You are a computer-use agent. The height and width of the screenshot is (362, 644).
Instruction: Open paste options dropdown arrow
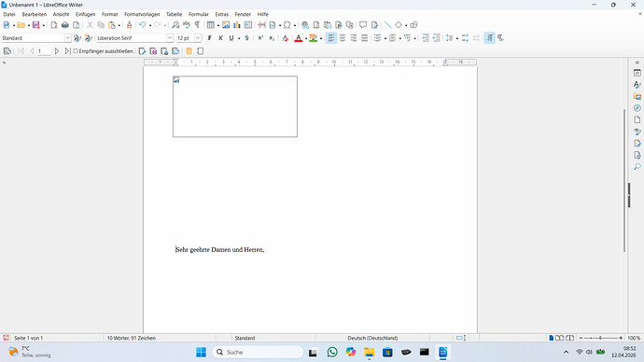[119, 25]
